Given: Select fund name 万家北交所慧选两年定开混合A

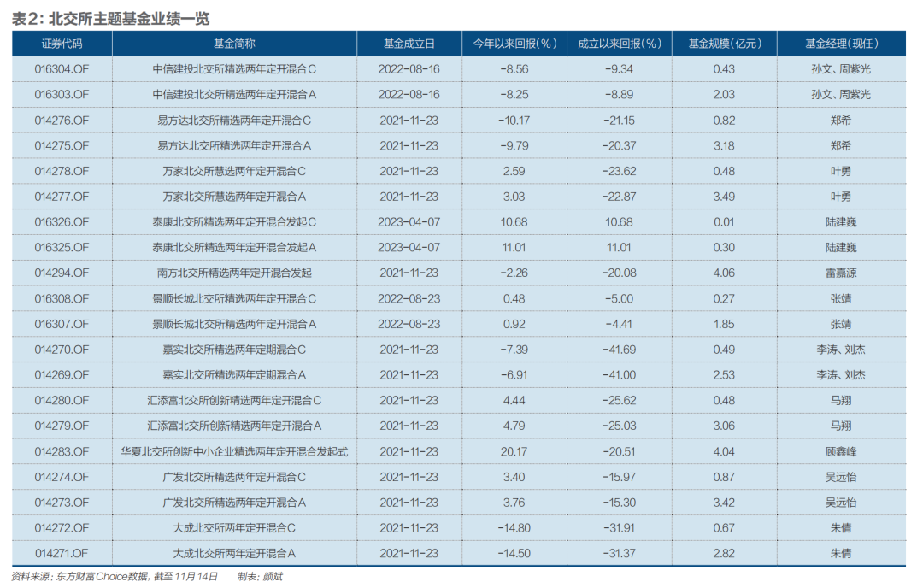Looking at the screenshot, I should point(234,197).
